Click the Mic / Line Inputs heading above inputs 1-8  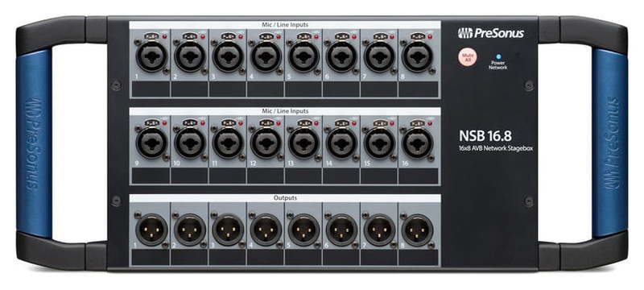pyautogui.click(x=285, y=25)
